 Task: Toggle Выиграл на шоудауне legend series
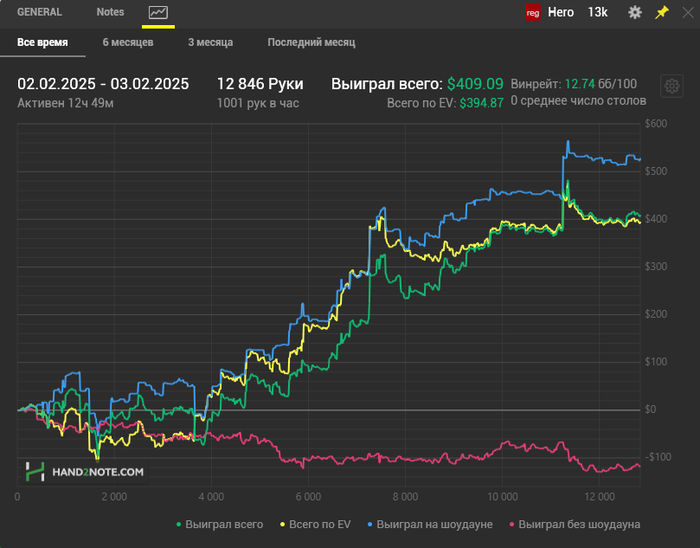[x=430, y=524]
